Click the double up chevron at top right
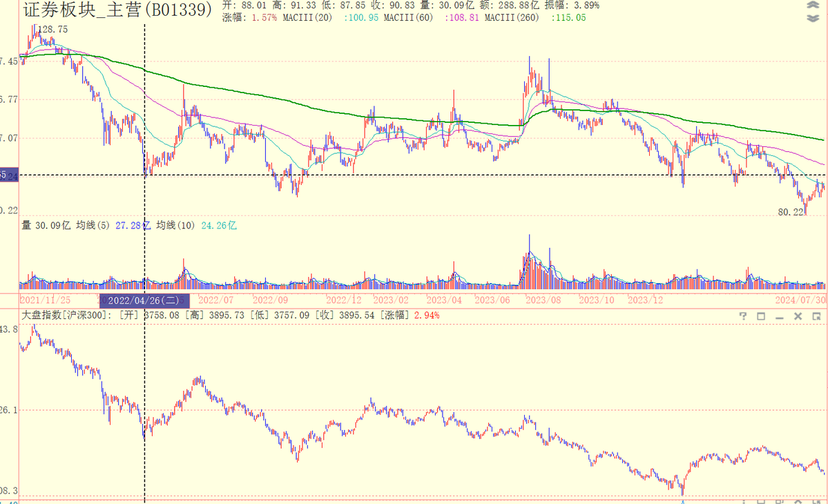This screenshot has width=828, height=504. (x=813, y=6)
